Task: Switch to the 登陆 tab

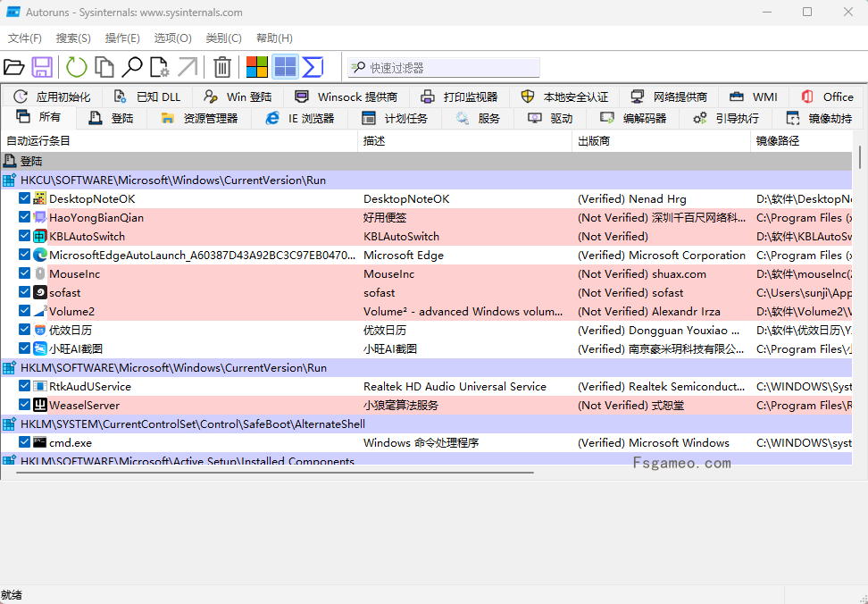Action: pyautogui.click(x=112, y=119)
